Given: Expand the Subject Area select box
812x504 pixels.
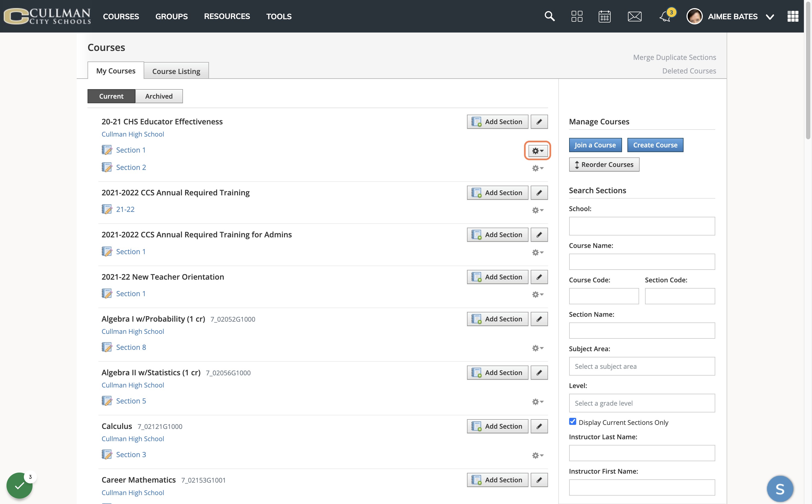Looking at the screenshot, I should click(642, 366).
